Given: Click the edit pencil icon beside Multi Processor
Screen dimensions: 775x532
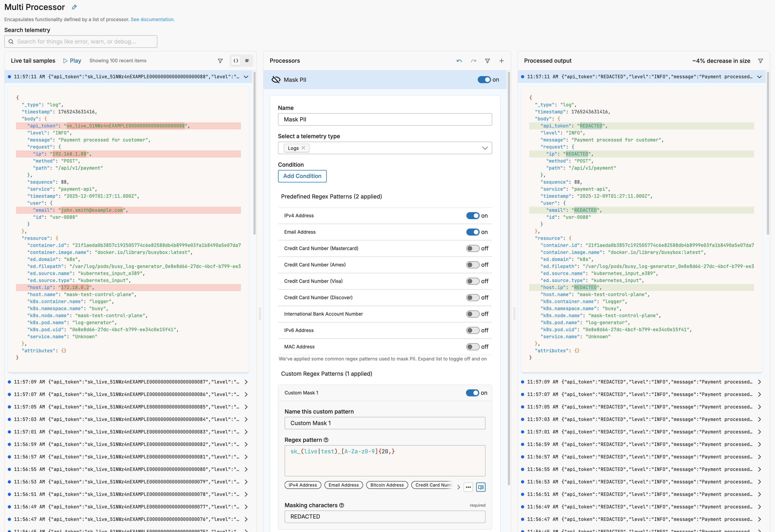Looking at the screenshot, I should click(74, 7).
